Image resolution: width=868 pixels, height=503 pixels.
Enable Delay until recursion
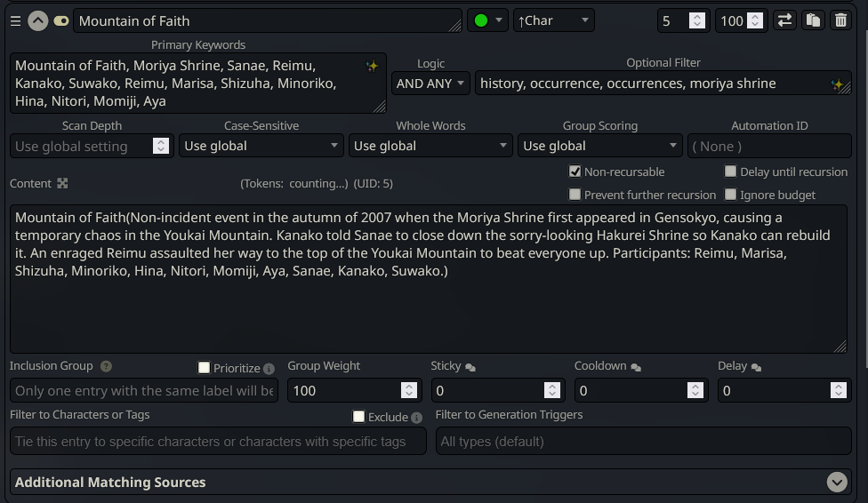click(731, 172)
